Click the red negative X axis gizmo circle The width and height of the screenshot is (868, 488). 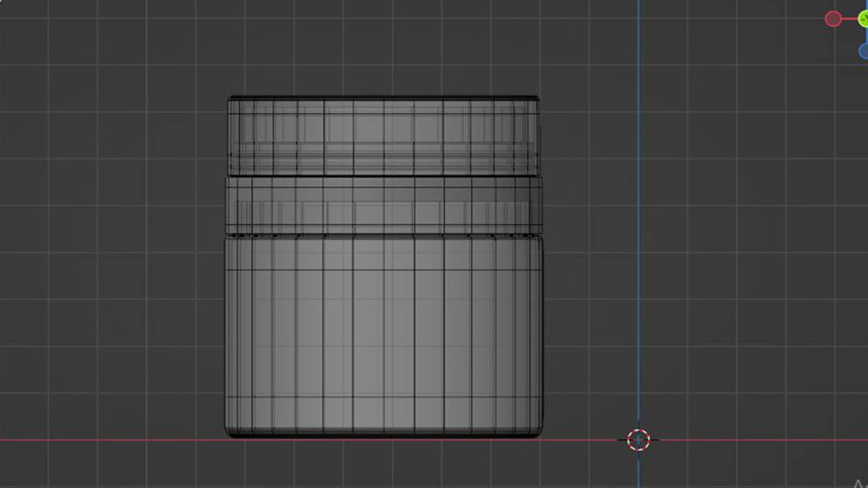833,19
